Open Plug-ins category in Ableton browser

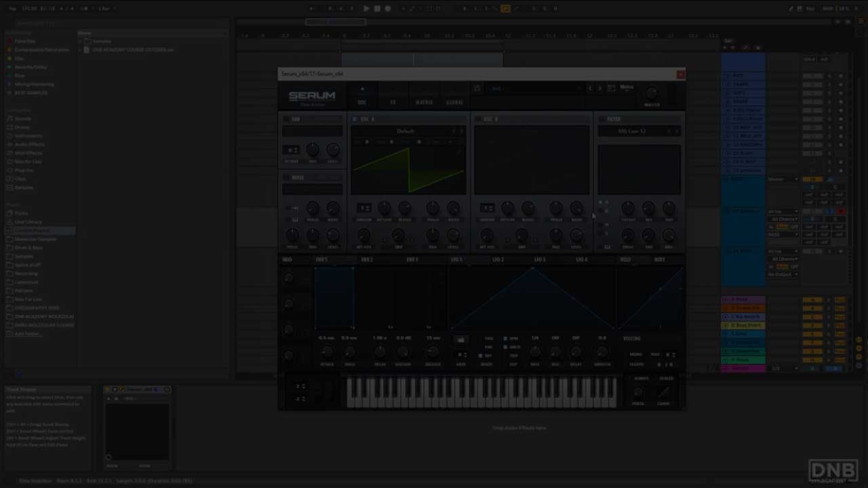[x=24, y=170]
